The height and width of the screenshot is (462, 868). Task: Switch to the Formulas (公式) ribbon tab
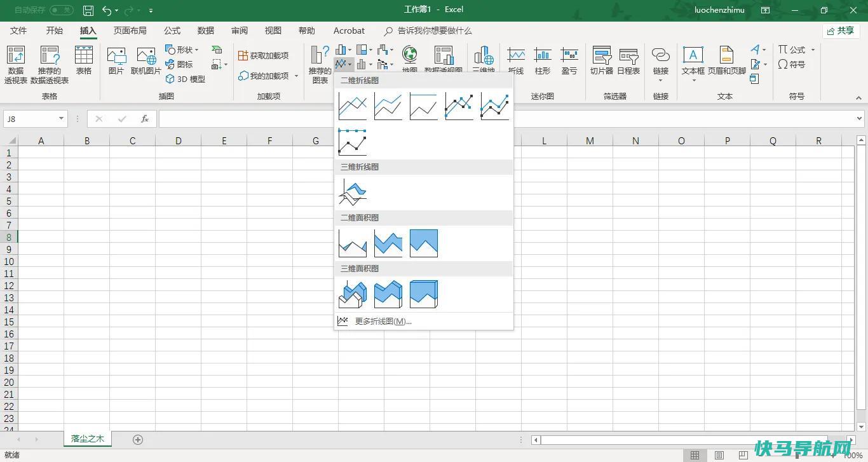[x=172, y=31]
